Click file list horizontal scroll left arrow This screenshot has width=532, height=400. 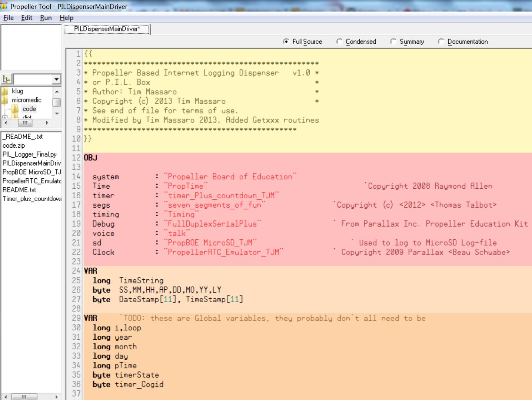6,397
